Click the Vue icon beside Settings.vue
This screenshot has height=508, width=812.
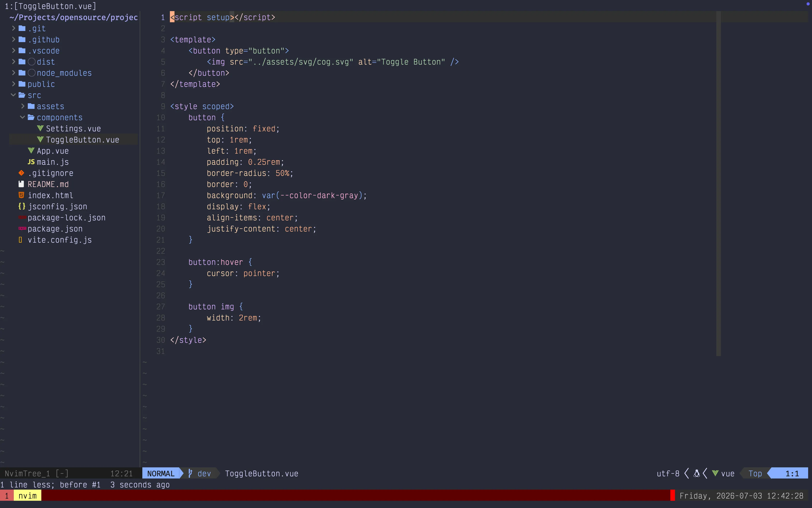pos(40,128)
